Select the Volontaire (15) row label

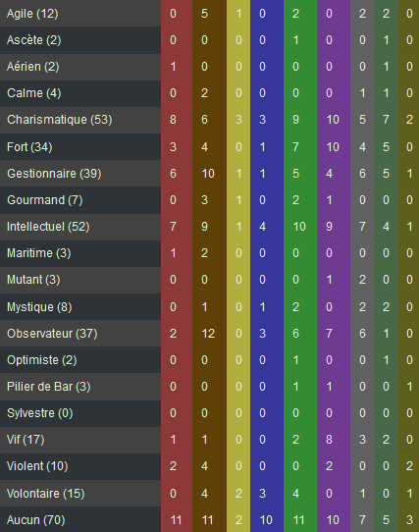45,494
